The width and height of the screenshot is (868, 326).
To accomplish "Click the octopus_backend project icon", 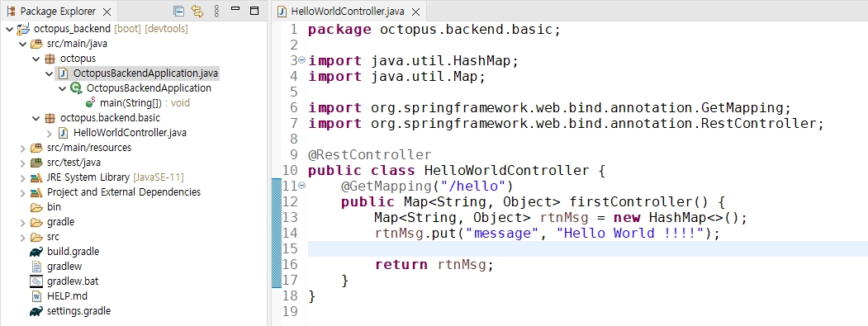I will point(23,28).
